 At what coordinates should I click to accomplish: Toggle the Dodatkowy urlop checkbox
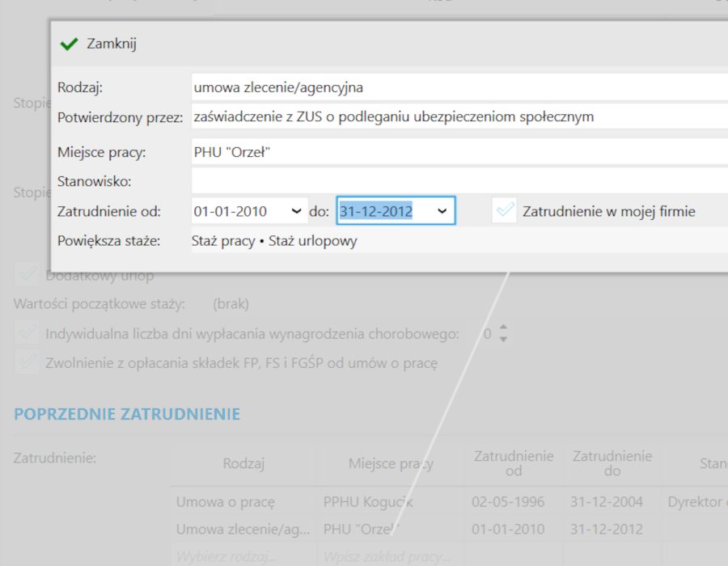(28, 276)
